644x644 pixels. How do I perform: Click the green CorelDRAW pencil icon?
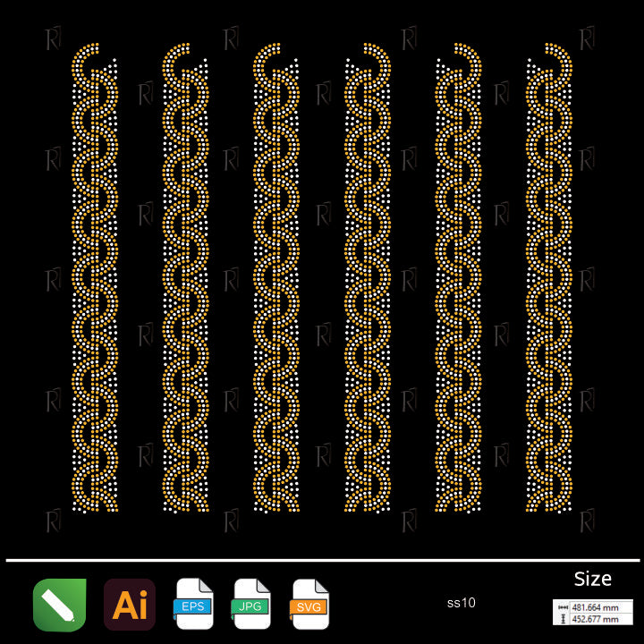click(59, 605)
